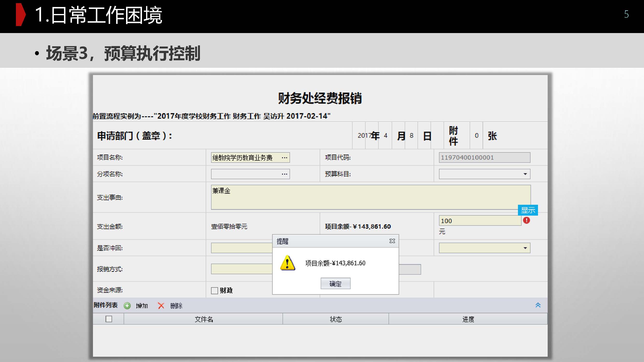Image resolution: width=644 pixels, height=362 pixels.
Task: Click the 删除 attachment label
Action: tap(176, 306)
